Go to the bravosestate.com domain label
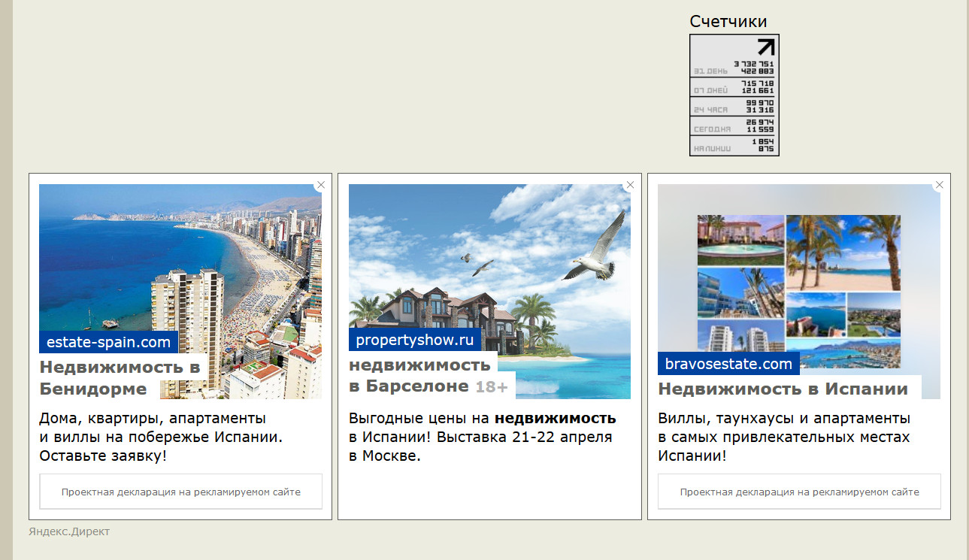 pyautogui.click(x=728, y=365)
